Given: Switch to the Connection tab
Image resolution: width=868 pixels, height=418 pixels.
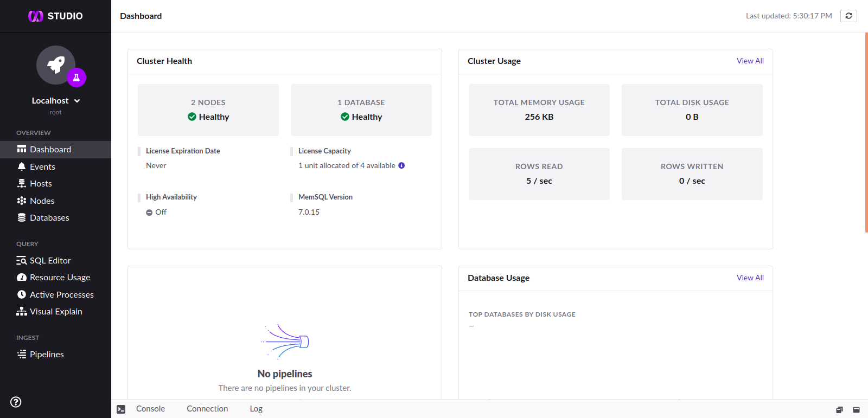Looking at the screenshot, I should click(207, 409).
